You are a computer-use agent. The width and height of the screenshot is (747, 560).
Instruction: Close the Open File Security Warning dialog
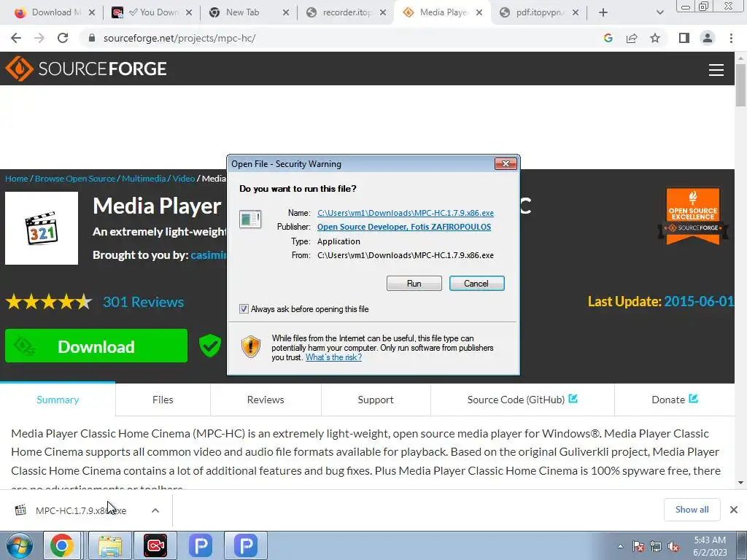click(x=506, y=164)
